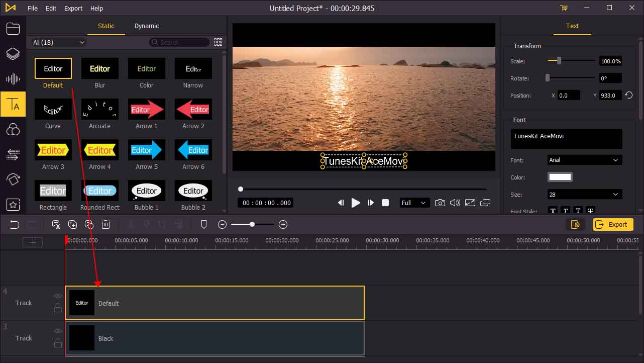Open the Export menu in menu bar

(73, 8)
